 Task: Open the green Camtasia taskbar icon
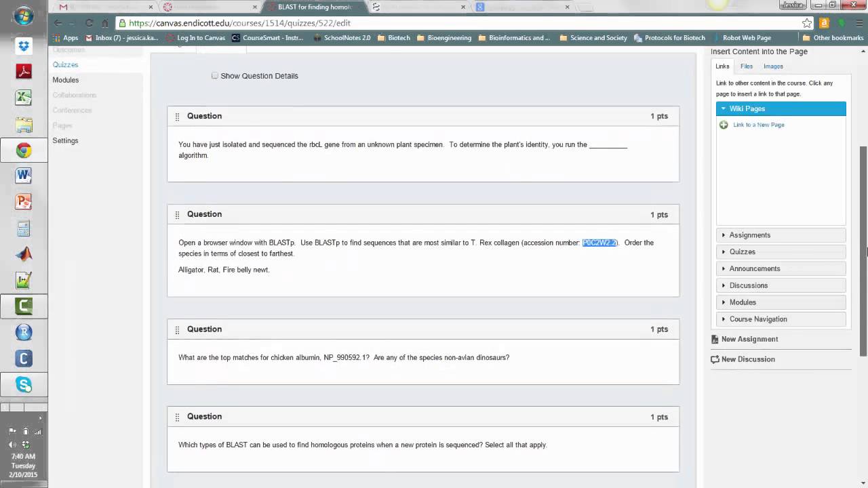tap(24, 306)
